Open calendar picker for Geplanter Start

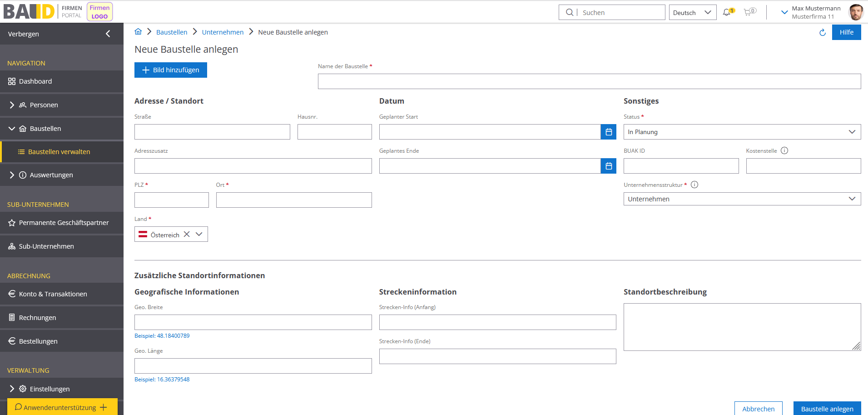(x=609, y=132)
